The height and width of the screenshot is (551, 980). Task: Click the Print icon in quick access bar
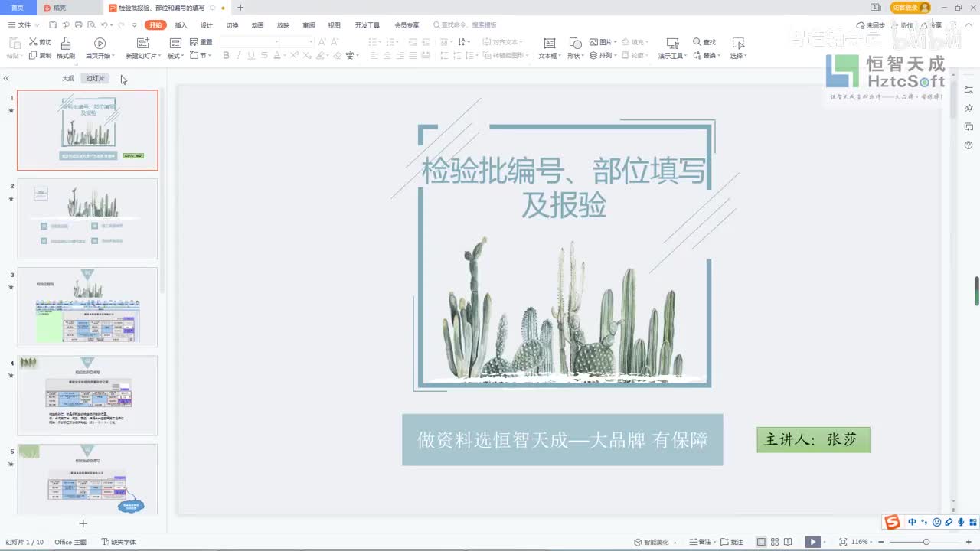79,25
